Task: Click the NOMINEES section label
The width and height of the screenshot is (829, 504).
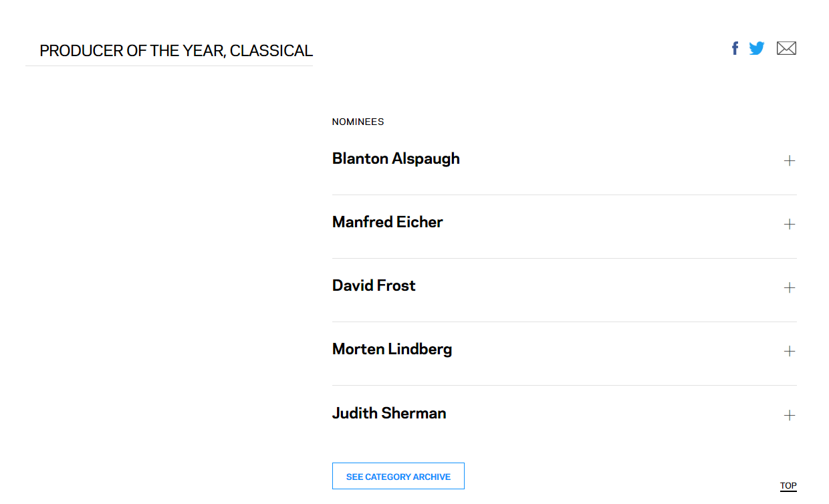Action: click(358, 122)
